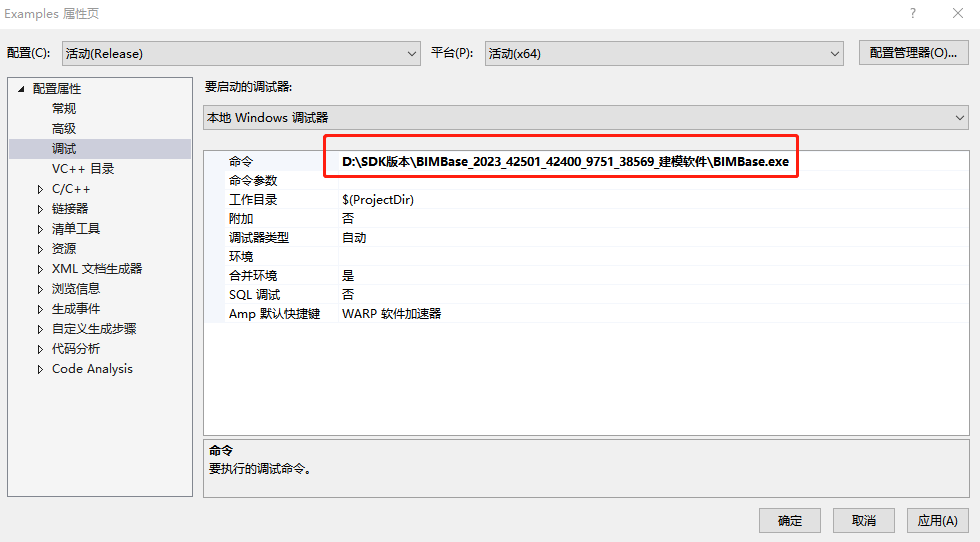Expand the 代码分析 node arrow
980x542 pixels.
(40, 349)
